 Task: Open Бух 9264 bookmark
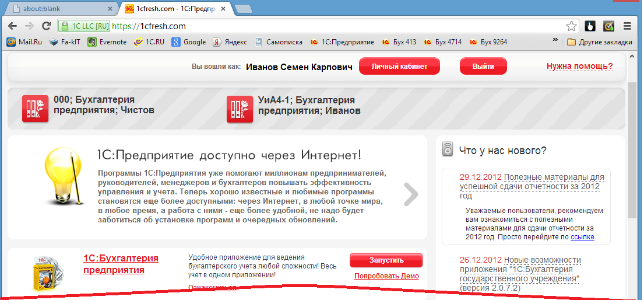click(488, 42)
